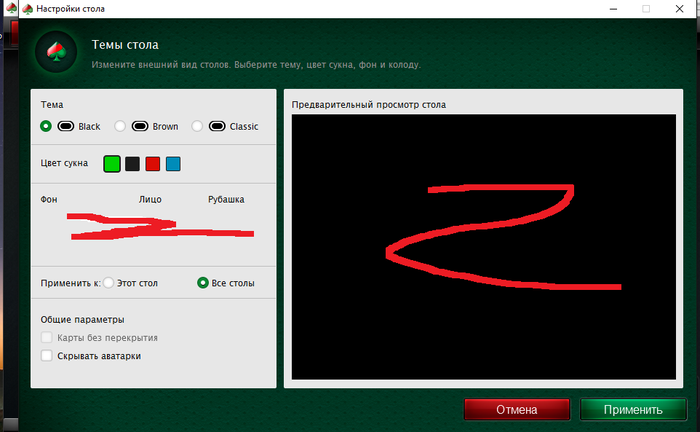
Task: Close the Настройки стола window
Action: pyautogui.click(x=679, y=9)
